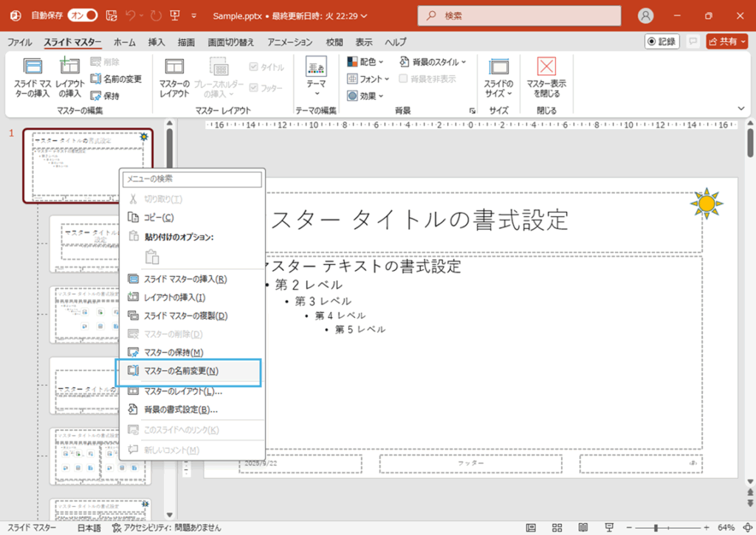The height and width of the screenshot is (535, 756).
Task: Click the 記録 button
Action: coord(662,42)
